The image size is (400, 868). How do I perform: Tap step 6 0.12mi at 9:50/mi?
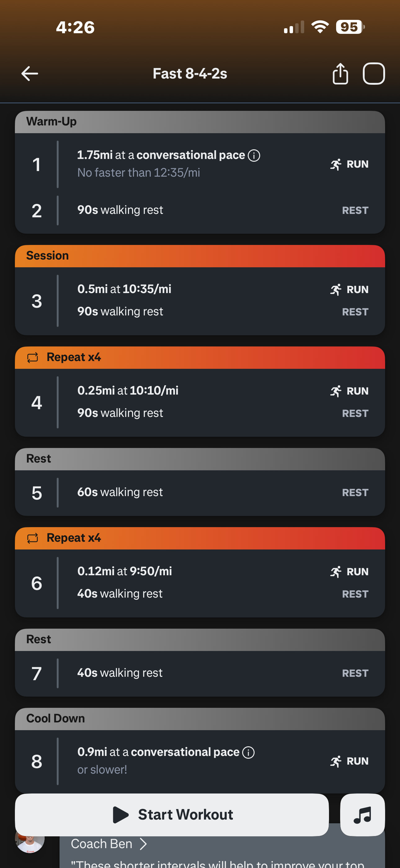point(125,571)
